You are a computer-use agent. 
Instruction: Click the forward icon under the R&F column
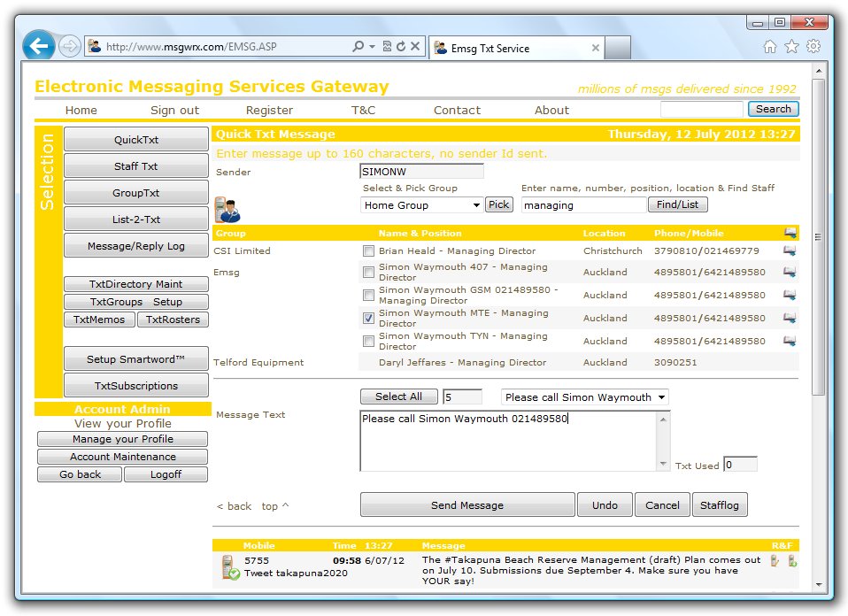coord(791,559)
